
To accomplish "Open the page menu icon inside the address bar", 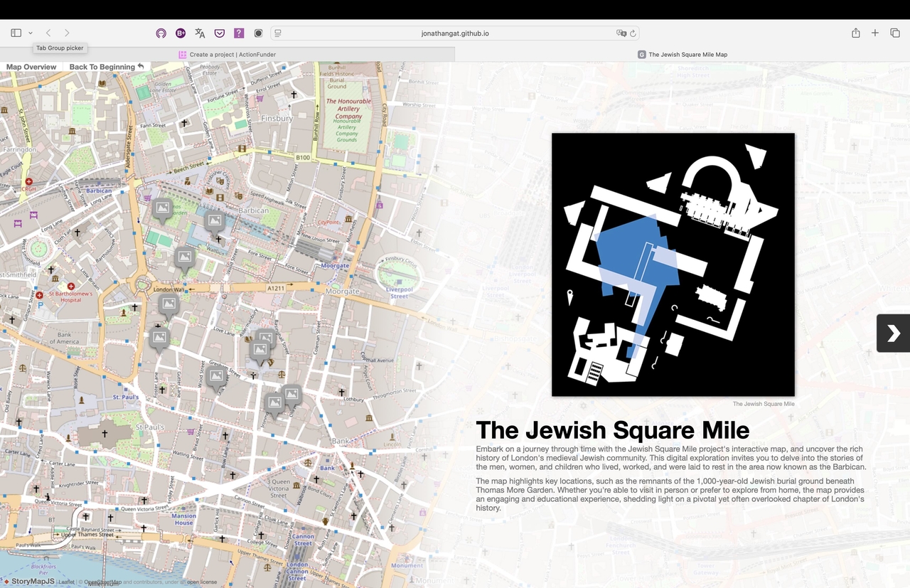I will [278, 33].
